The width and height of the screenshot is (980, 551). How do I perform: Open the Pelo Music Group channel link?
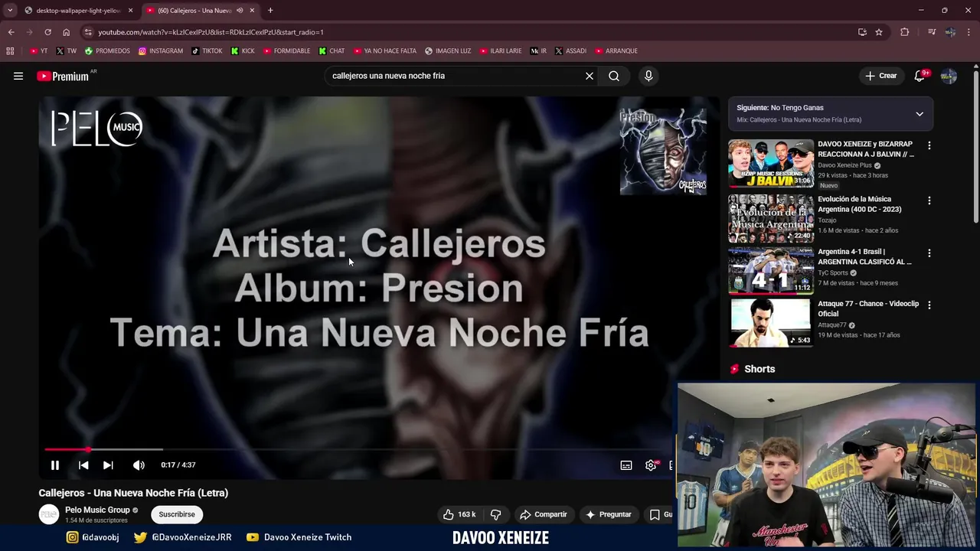coord(97,510)
